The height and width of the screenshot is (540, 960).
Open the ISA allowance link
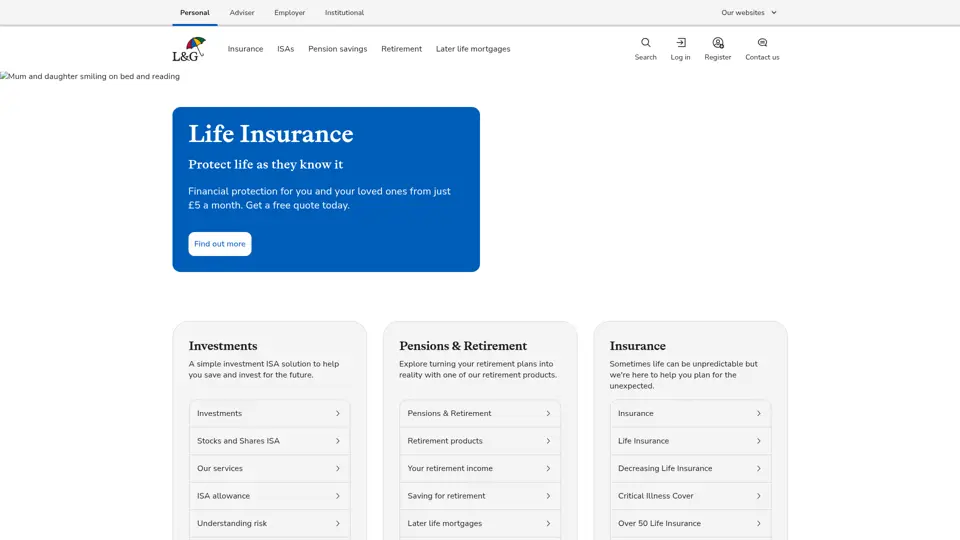[x=269, y=496]
